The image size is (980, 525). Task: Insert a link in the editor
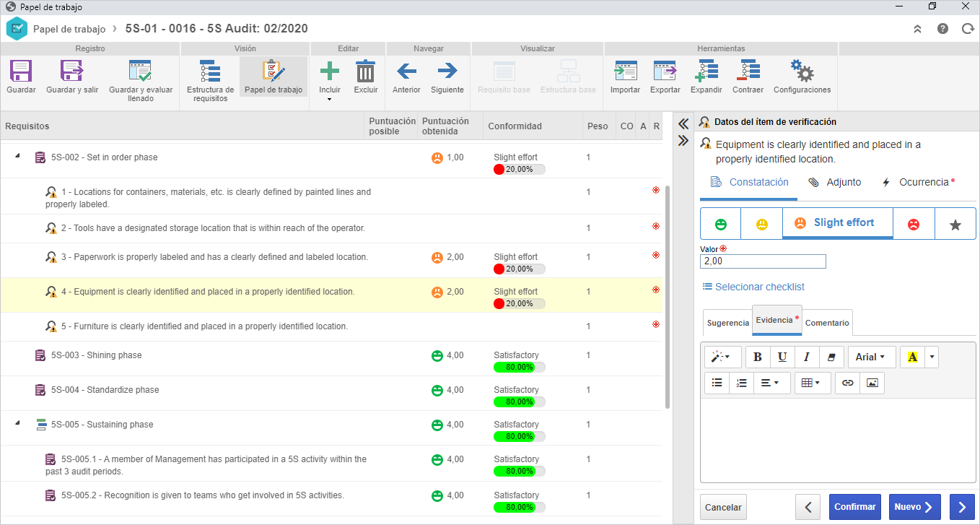[848, 383]
